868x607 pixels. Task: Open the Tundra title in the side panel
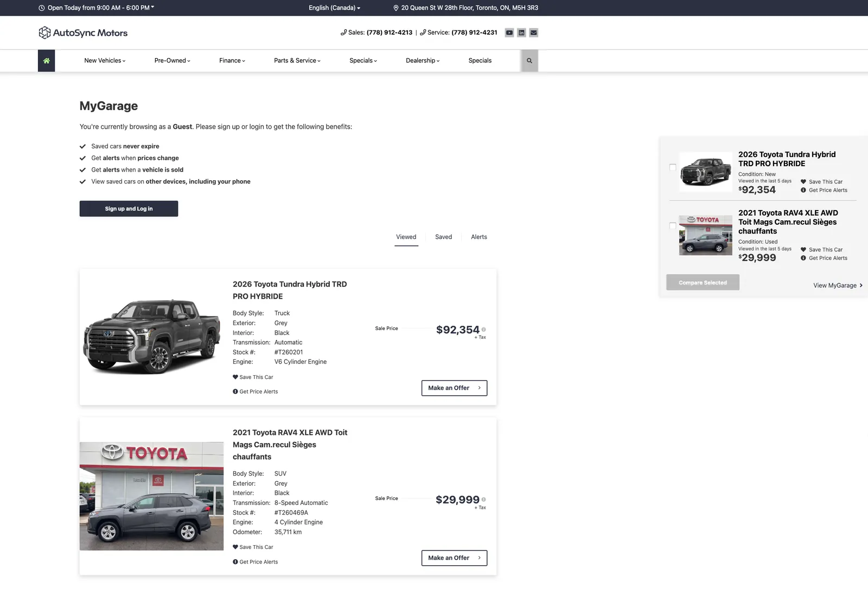787,159
